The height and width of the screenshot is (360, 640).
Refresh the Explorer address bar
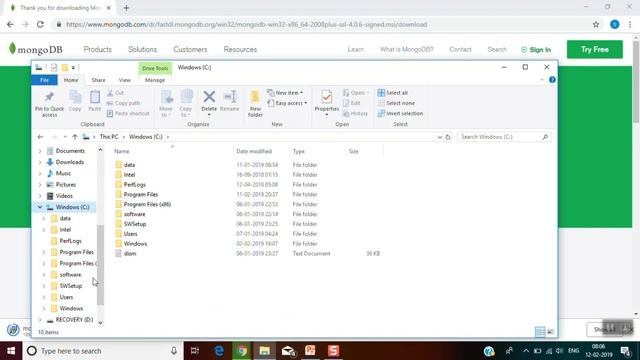pos(448,137)
